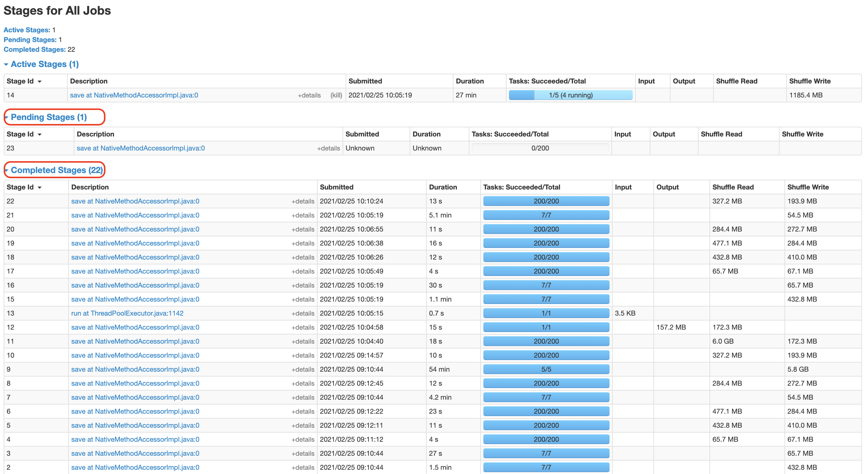The height and width of the screenshot is (474, 868).
Task: Open run at ThreadPoolExecutor.java:1142 link
Action: 127,313
